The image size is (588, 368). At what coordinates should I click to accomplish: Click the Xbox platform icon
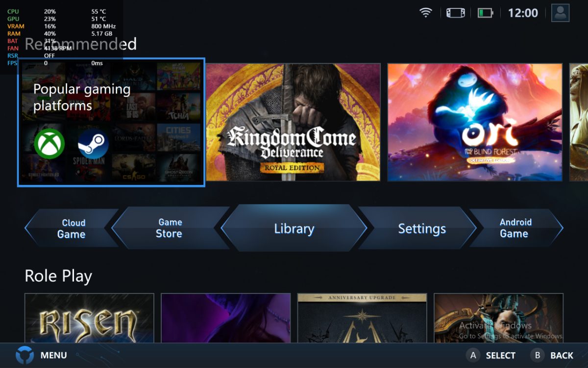(49, 144)
